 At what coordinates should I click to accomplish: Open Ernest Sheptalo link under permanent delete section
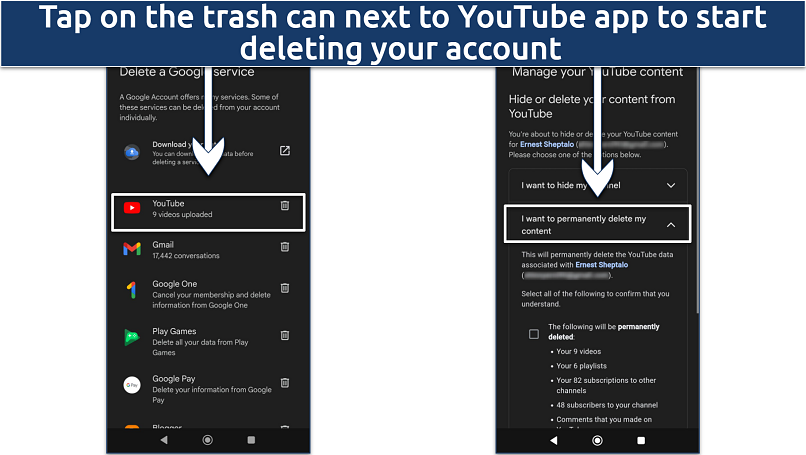[x=601, y=265]
